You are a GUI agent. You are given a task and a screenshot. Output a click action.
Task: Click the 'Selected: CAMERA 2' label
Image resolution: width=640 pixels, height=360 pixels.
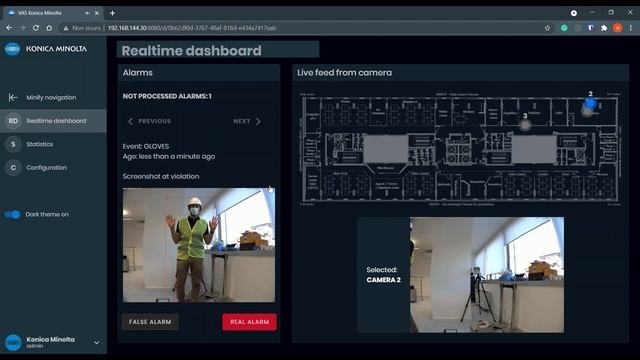[383, 275]
